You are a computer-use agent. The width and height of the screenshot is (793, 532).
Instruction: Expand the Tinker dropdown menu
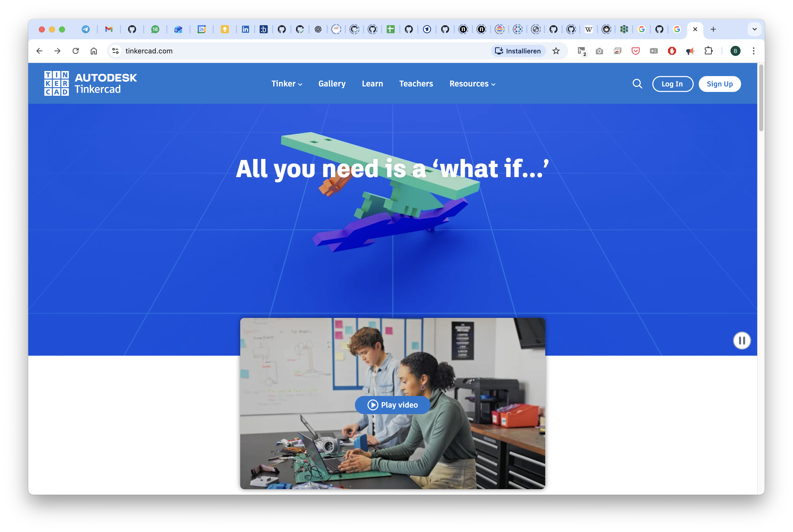click(x=287, y=84)
